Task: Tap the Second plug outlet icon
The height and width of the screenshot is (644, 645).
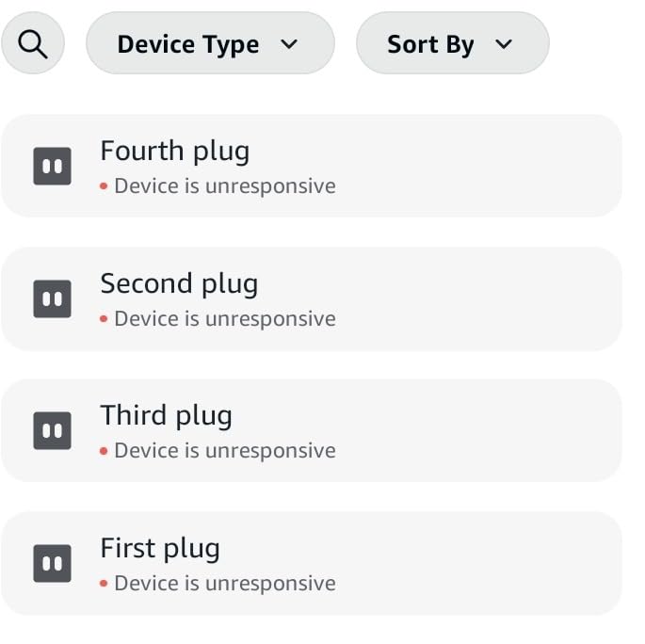Action: point(53,299)
